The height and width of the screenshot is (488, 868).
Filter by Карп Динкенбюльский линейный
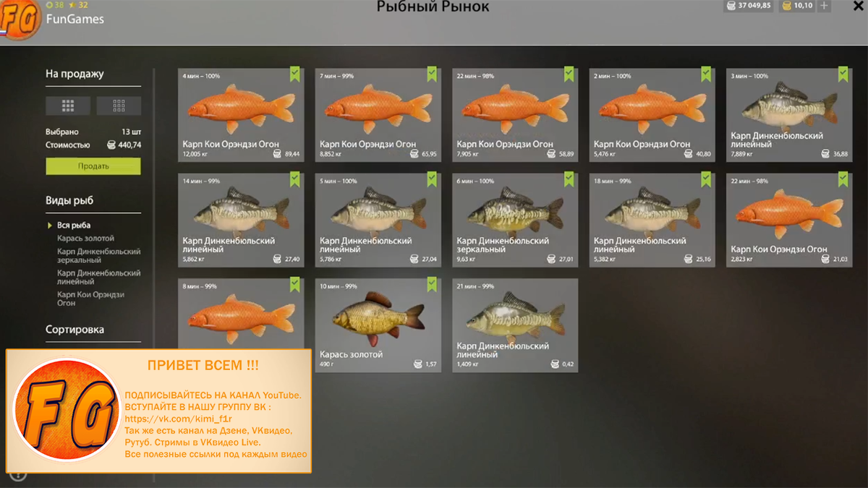pos(99,278)
